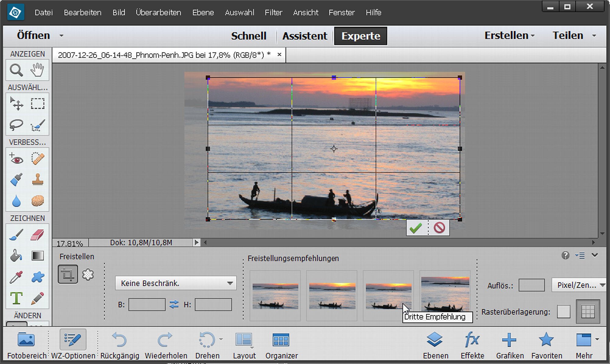Screen dimensions: 610x364
Task: Select the Clone Stamp tool
Action: click(x=38, y=180)
